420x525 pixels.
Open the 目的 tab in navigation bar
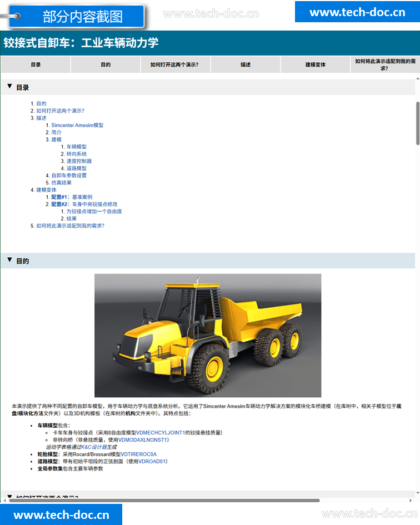(x=106, y=64)
